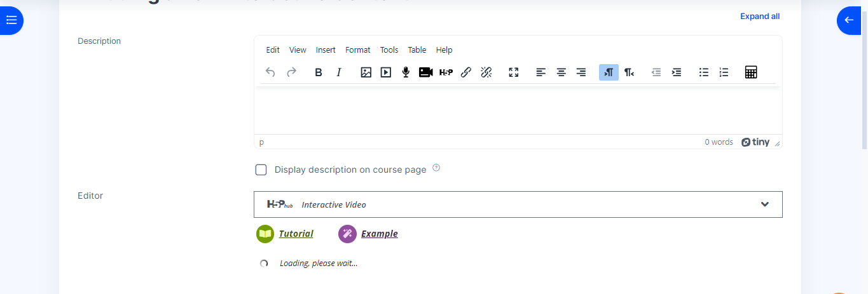Click the Insert link chain icon

point(465,72)
